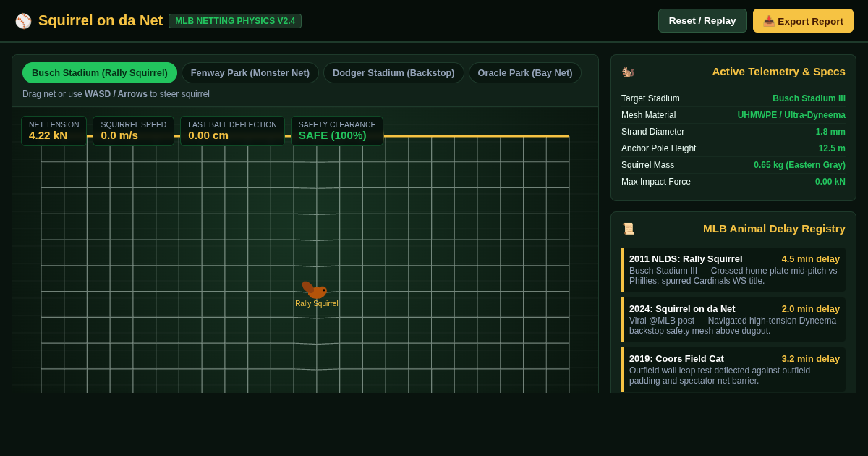Switch to Dodger Stadium (Backstop) tab
Viewport: 868px width, 456px height.
(393, 72)
